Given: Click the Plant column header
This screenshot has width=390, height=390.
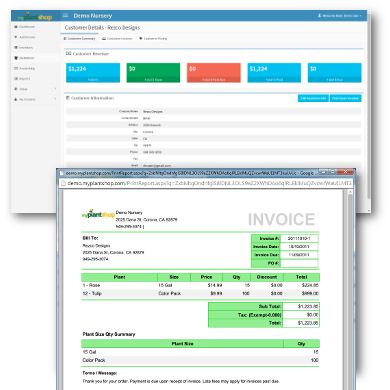Looking at the screenshot, I should click(119, 277).
